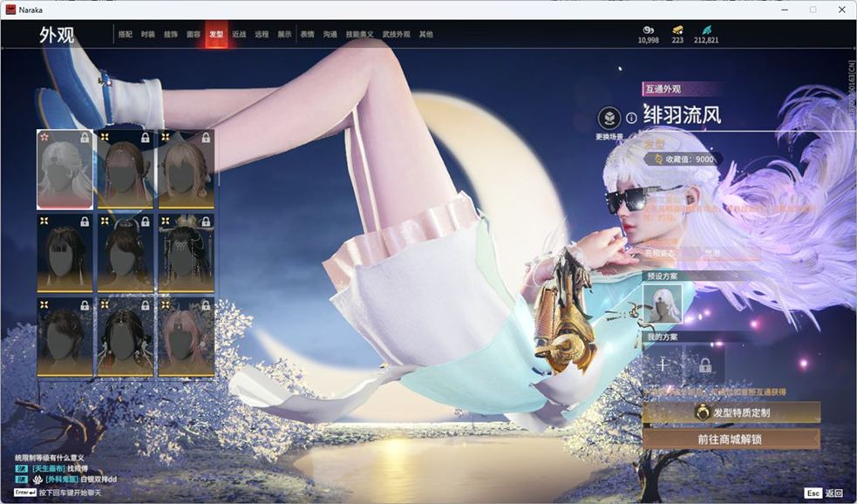The height and width of the screenshot is (504, 857).
Task: Click the Esc 返回 back button
Action: 824,493
